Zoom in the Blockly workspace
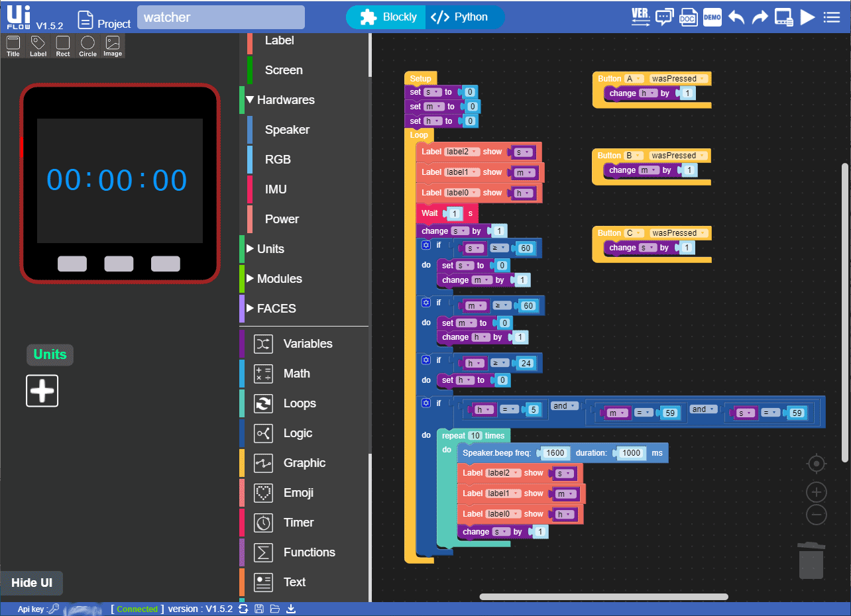 coord(817,492)
